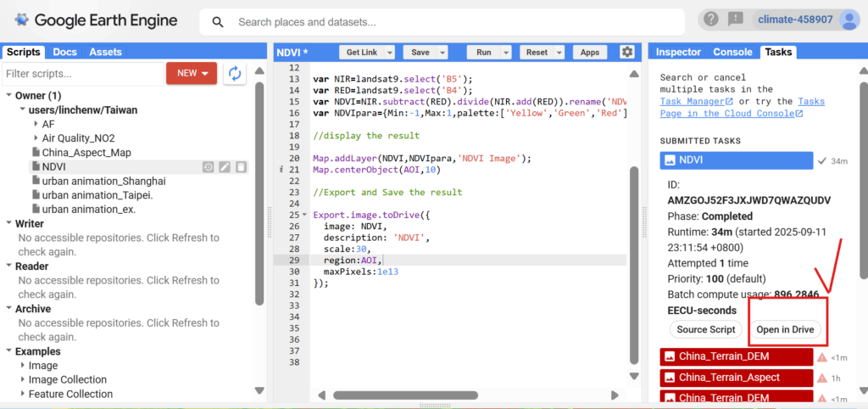Image resolution: width=868 pixels, height=409 pixels.
Task: Click the Source Script button
Action: pyautogui.click(x=706, y=330)
